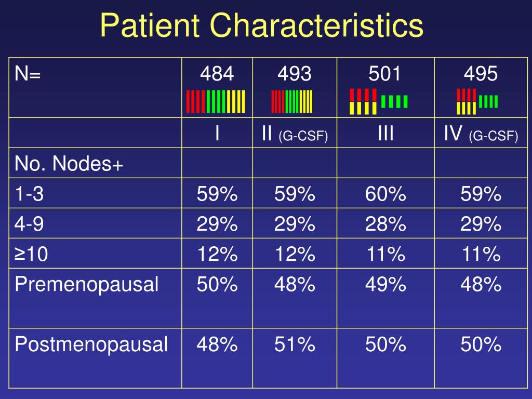Click the Patient Characteristics title
532x399 pixels.
pos(262,26)
